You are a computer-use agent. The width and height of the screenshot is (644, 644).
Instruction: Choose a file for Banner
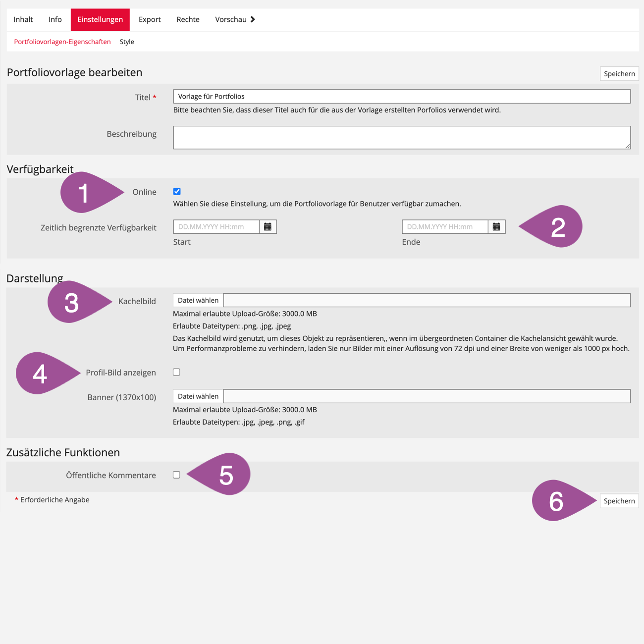pos(198,396)
